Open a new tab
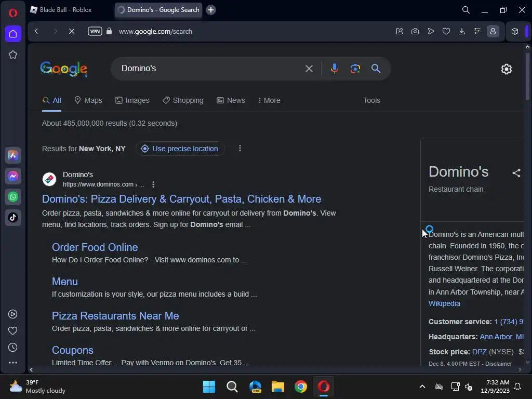532x399 pixels. (x=211, y=10)
